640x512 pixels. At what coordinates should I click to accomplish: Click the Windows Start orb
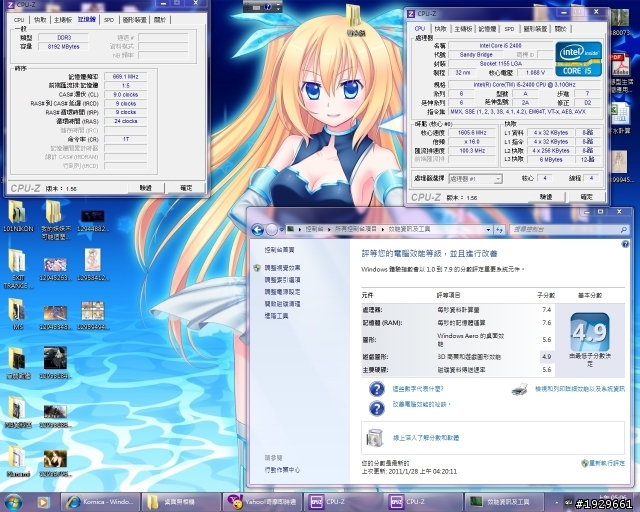pos(13,502)
